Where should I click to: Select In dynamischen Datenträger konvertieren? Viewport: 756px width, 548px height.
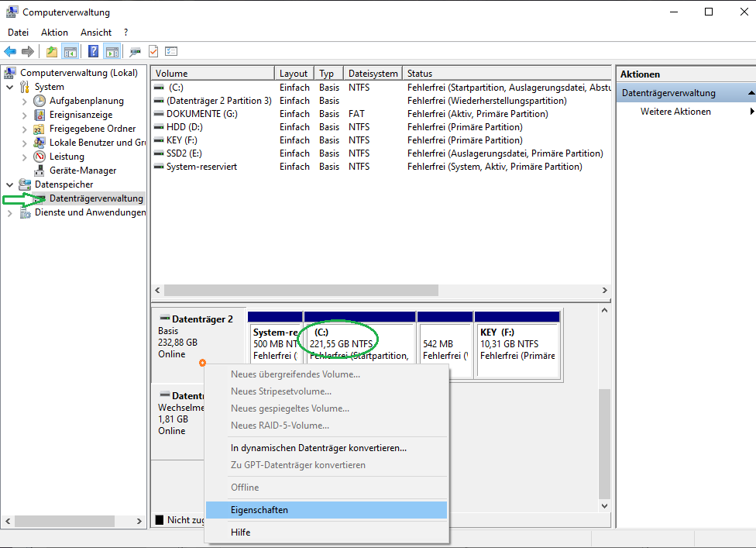click(x=326, y=448)
